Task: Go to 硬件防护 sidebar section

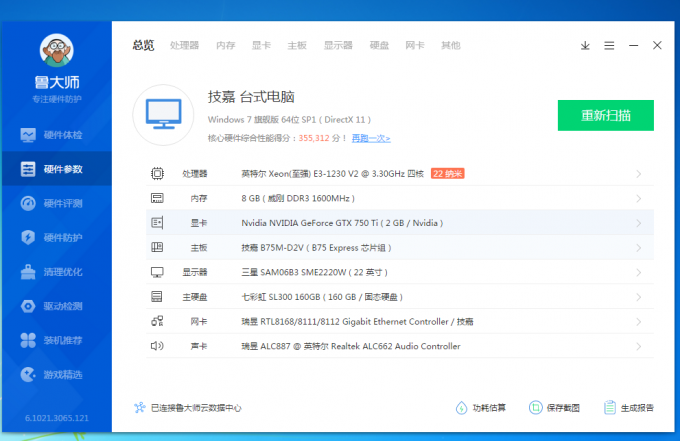Action: click(56, 237)
